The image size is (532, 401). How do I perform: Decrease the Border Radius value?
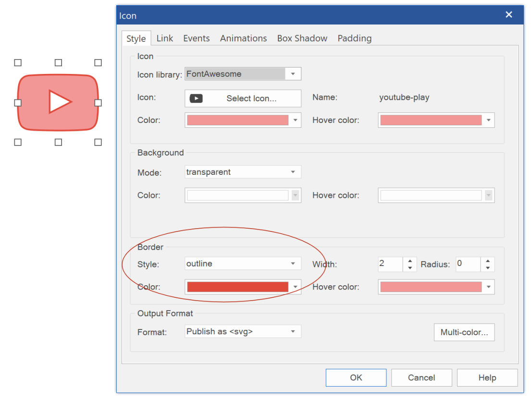point(488,268)
